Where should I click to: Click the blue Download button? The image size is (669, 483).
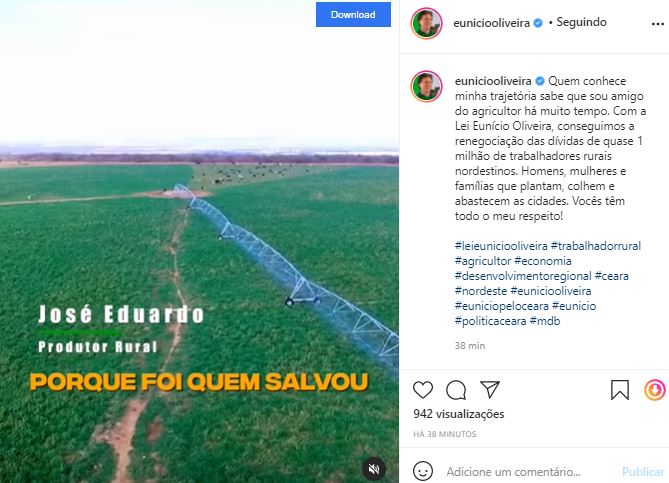pyautogui.click(x=353, y=15)
